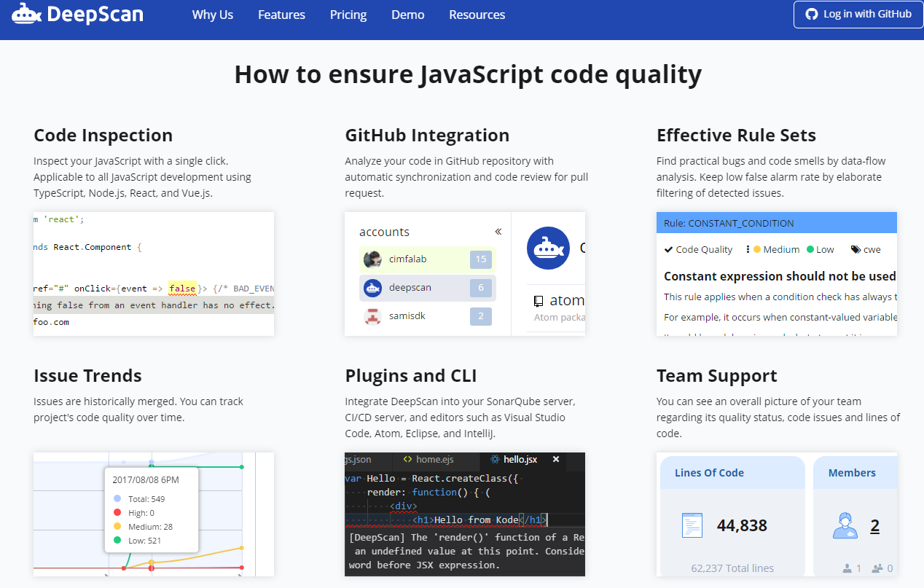Collapse accounts panel with double chevron
Viewport: 924px width, 588px height.
coord(498,232)
